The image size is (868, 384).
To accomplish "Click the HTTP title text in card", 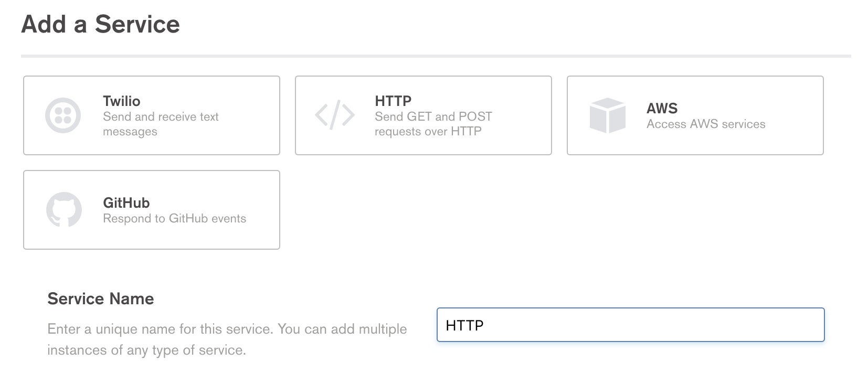I will (393, 101).
